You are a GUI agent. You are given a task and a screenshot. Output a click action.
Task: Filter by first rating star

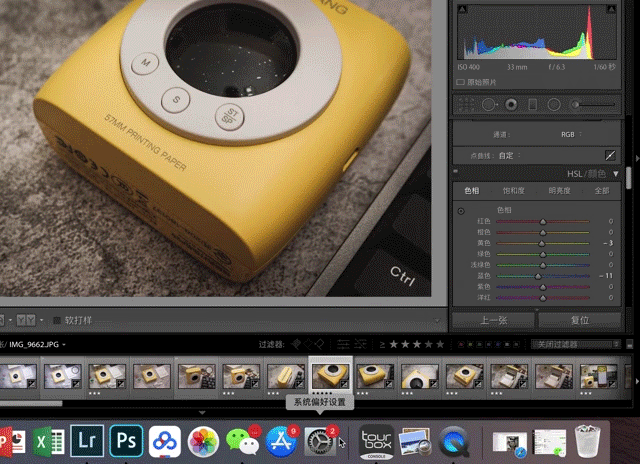(x=393, y=344)
